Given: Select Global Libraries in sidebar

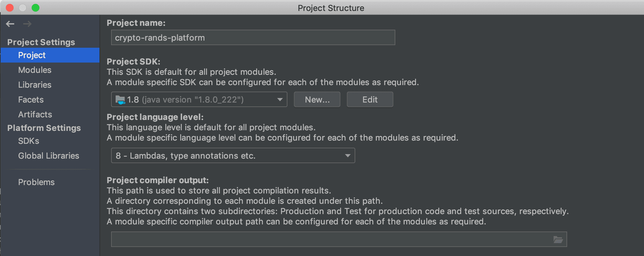Looking at the screenshot, I should tap(49, 156).
